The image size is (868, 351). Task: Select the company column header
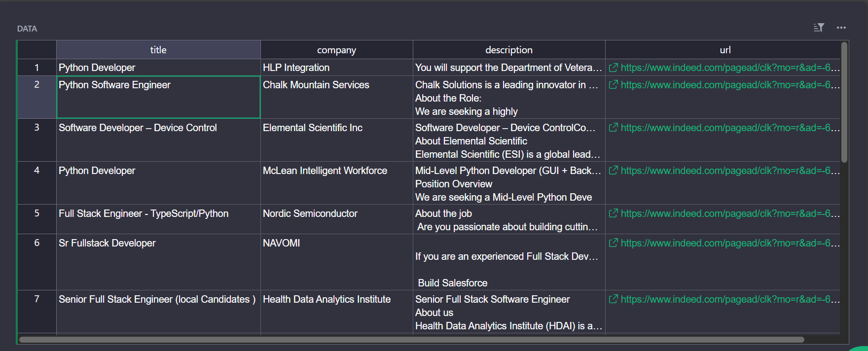(x=336, y=50)
